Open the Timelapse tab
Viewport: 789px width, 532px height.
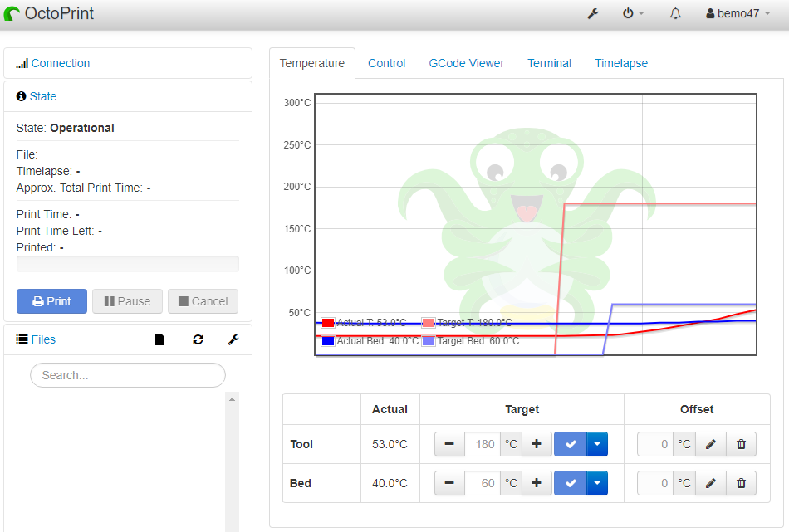pos(621,63)
